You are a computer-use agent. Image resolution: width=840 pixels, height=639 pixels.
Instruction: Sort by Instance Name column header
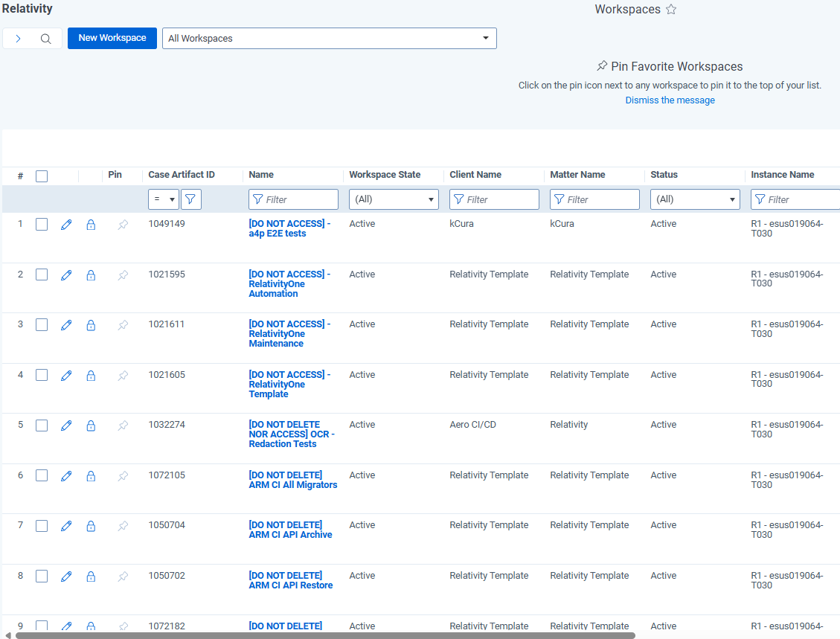tap(782, 175)
